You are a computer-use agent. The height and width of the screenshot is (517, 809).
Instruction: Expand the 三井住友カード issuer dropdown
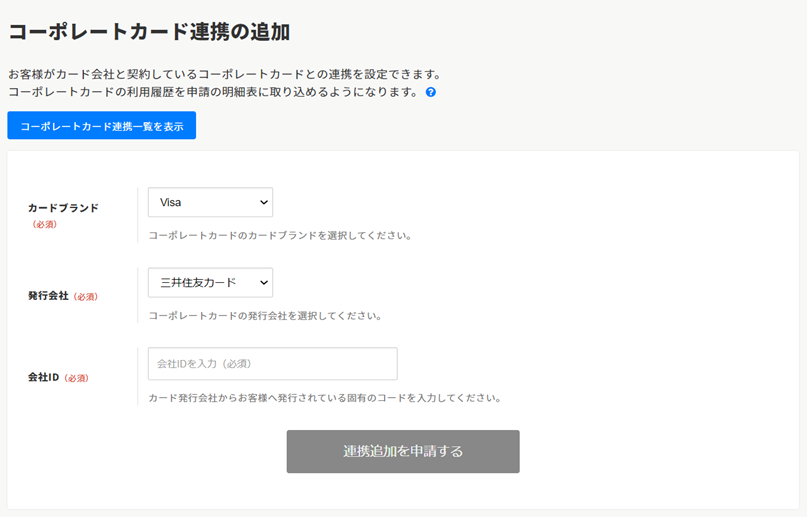point(210,283)
